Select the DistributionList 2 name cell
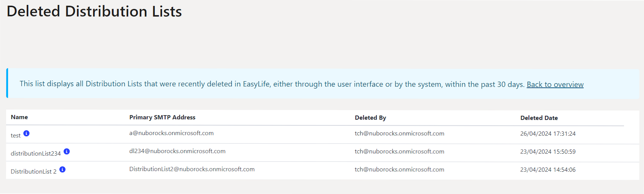644x194 pixels. (33, 171)
